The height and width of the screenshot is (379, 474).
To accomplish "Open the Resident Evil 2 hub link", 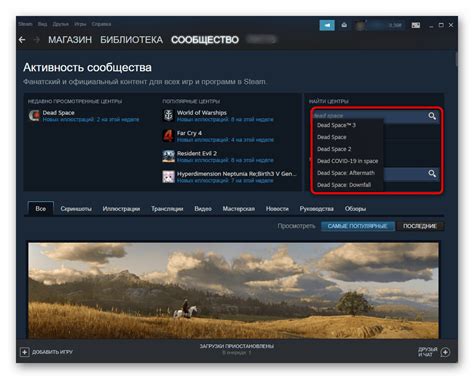I will pyautogui.click(x=197, y=153).
